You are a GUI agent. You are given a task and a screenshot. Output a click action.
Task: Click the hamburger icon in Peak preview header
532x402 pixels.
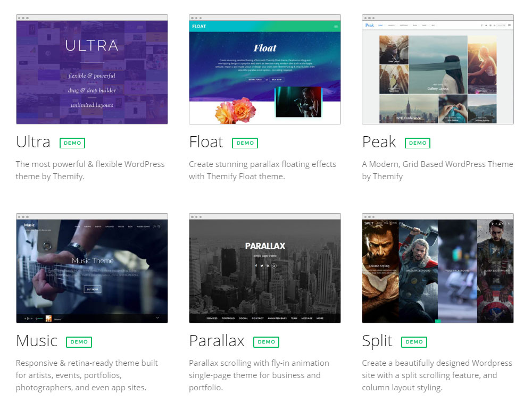coord(509,25)
